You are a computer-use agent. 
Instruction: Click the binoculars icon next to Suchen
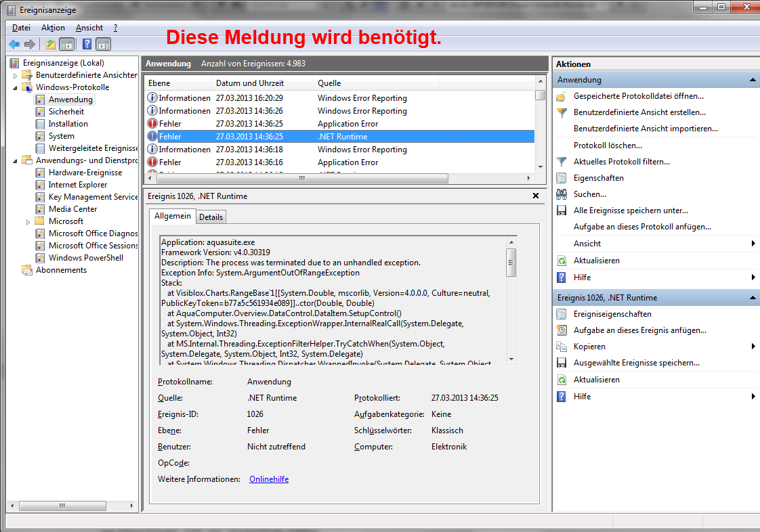point(561,194)
